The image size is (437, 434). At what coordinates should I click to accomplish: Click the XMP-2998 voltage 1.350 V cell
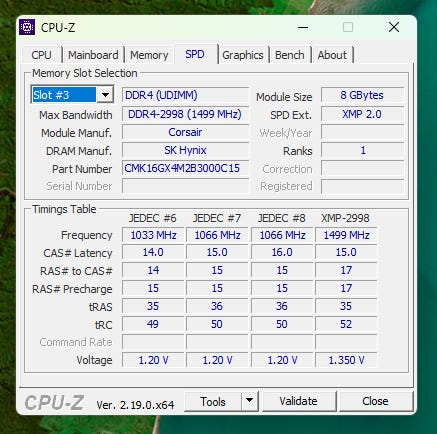(346, 360)
